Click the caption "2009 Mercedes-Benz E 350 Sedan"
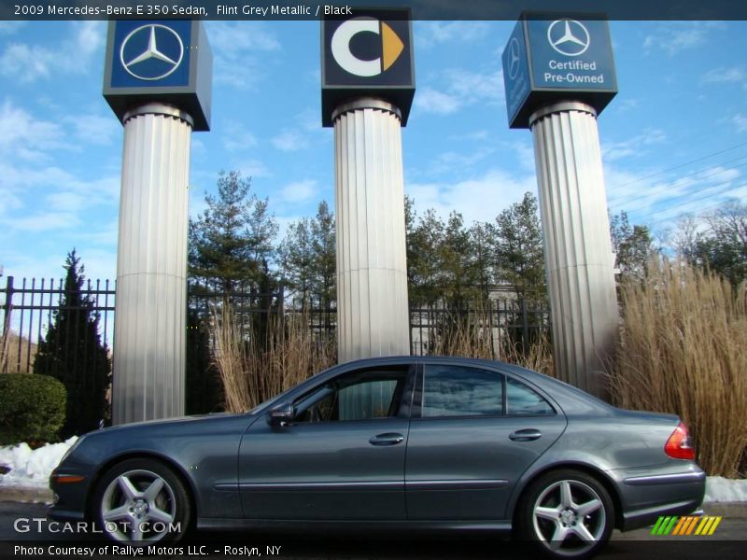 (110, 10)
